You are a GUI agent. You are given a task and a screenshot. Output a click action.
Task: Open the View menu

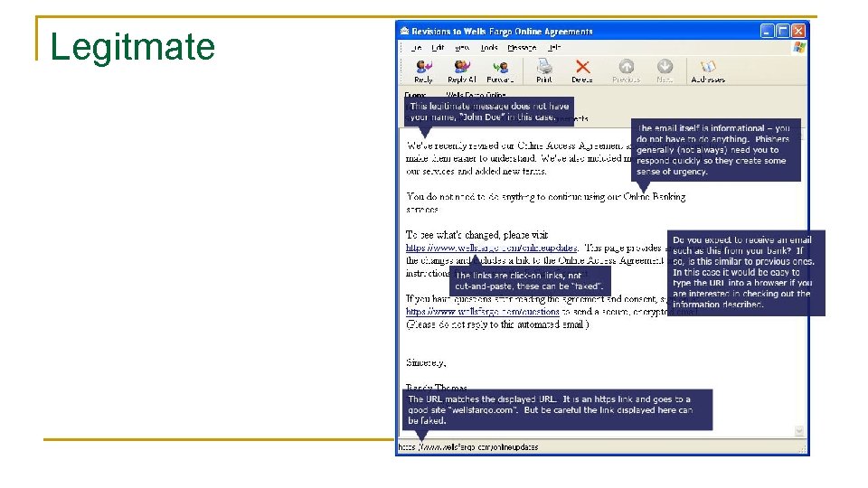coord(462,48)
